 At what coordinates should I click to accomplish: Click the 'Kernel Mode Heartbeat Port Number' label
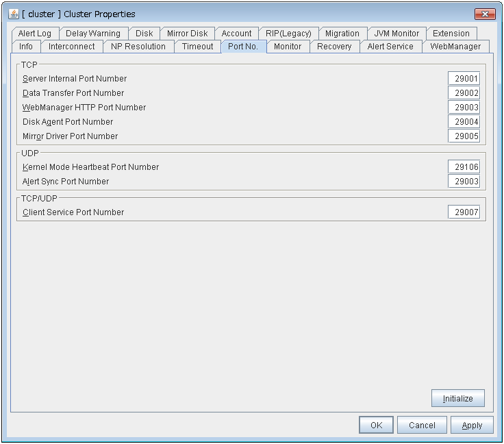[x=90, y=167]
